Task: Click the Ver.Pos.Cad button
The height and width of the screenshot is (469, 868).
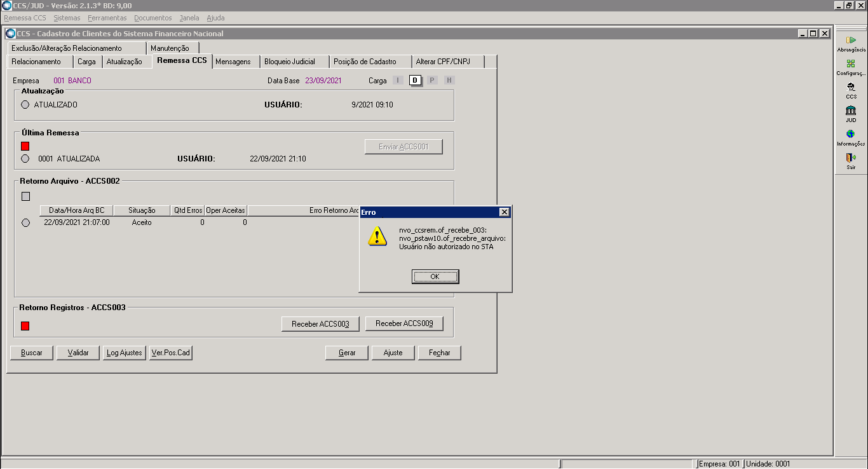Action: pyautogui.click(x=170, y=353)
